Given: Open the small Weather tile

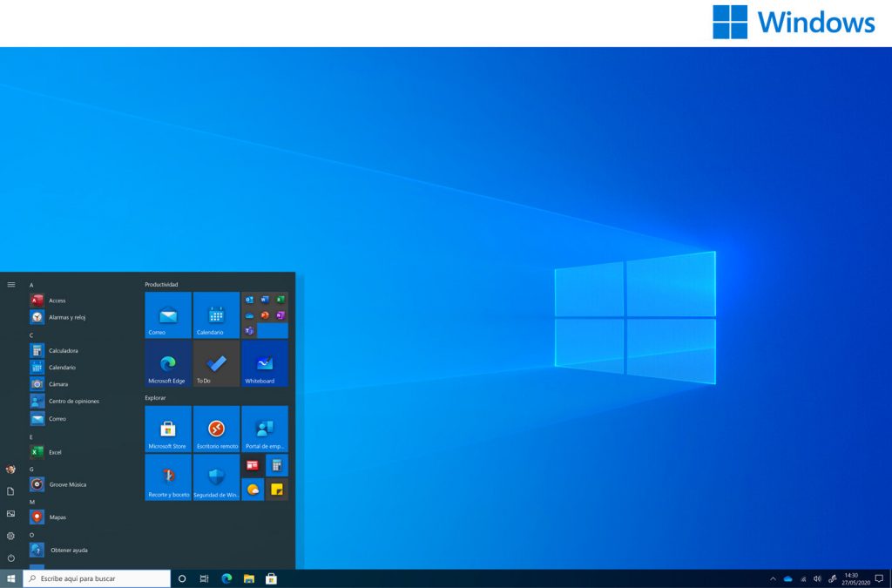Looking at the screenshot, I should pyautogui.click(x=253, y=490).
